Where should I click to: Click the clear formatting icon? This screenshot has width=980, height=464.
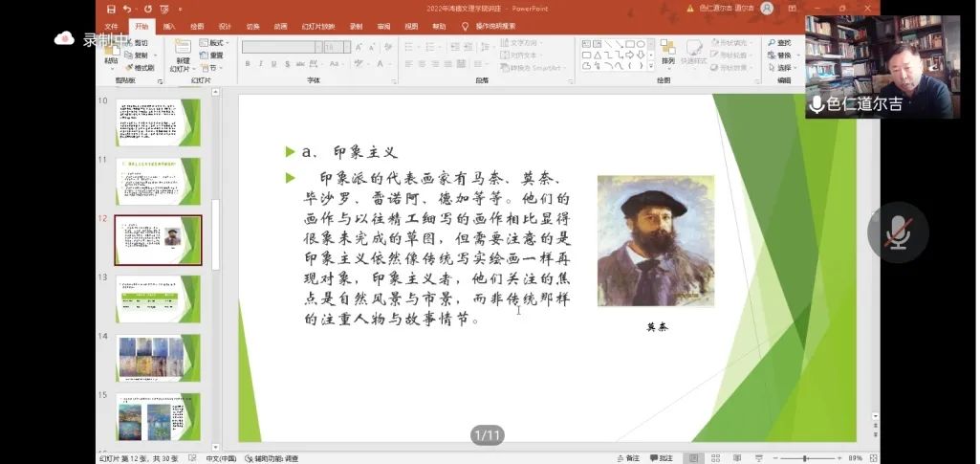tap(387, 47)
